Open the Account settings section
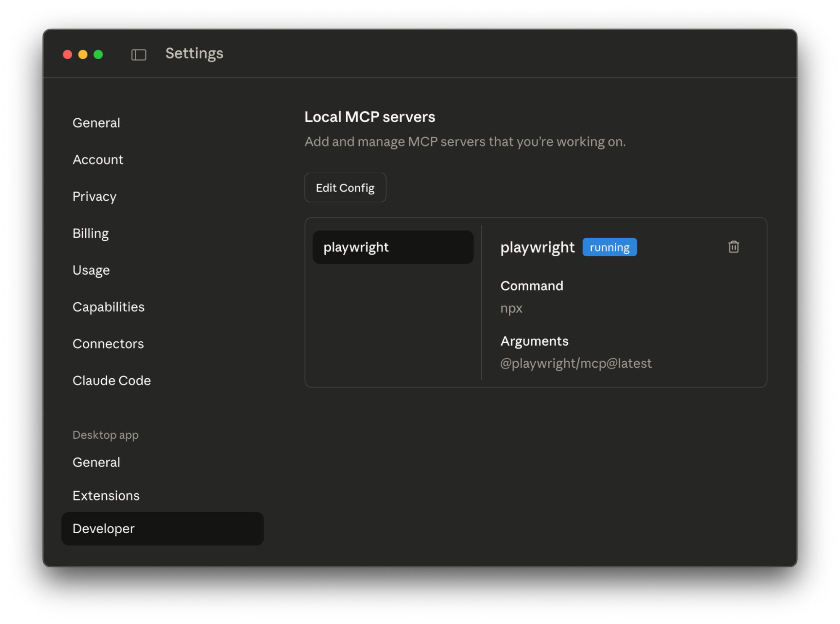840x624 pixels. point(98,160)
